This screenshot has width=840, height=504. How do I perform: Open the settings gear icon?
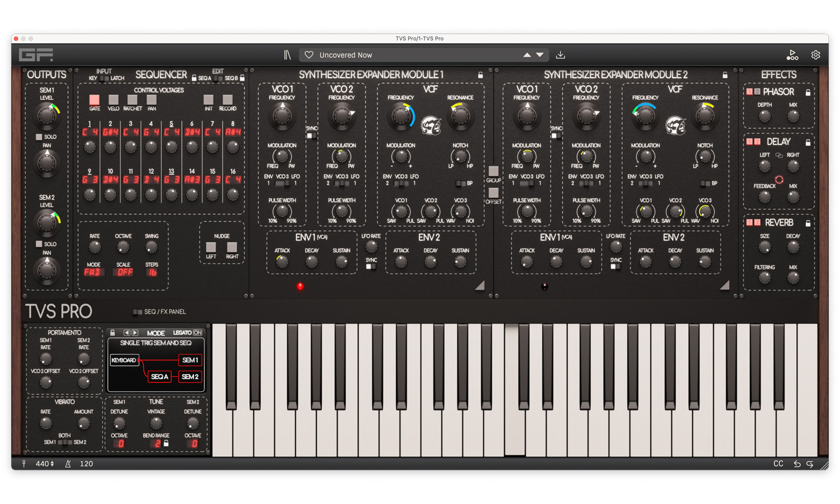point(815,55)
